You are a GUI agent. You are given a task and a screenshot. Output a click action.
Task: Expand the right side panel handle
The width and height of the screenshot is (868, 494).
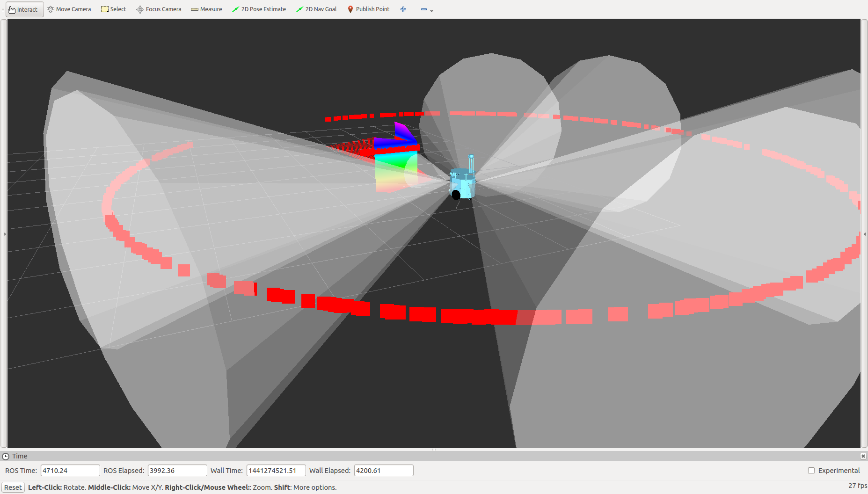[864, 234]
